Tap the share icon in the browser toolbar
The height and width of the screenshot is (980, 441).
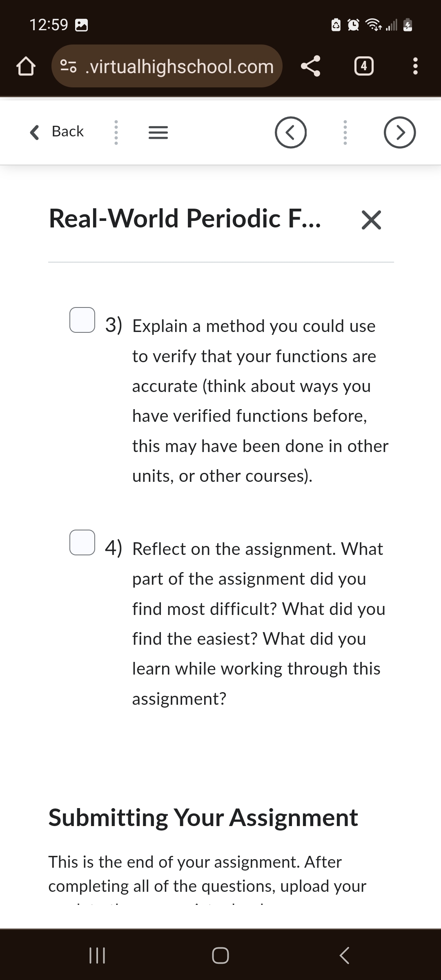click(x=311, y=66)
